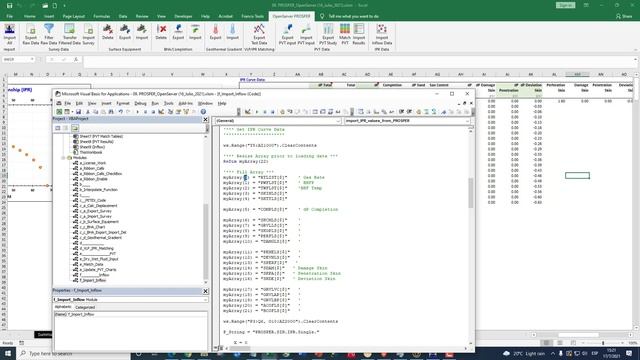Select ThisWorkbook in project tree
640x360 pixels.
click(x=91, y=152)
